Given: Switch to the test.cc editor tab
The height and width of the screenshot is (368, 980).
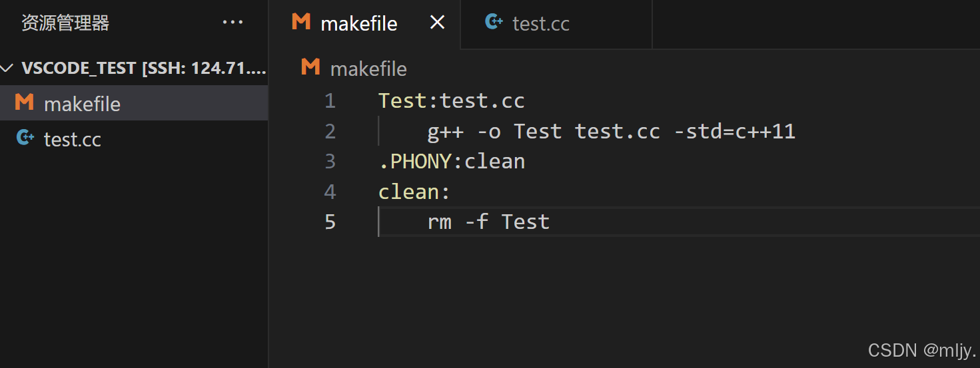Looking at the screenshot, I should (540, 24).
